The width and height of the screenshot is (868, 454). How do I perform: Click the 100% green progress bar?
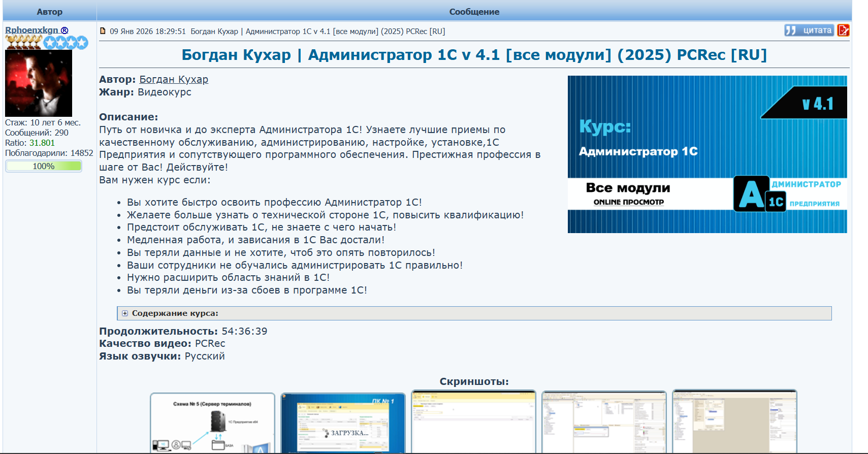coord(44,166)
